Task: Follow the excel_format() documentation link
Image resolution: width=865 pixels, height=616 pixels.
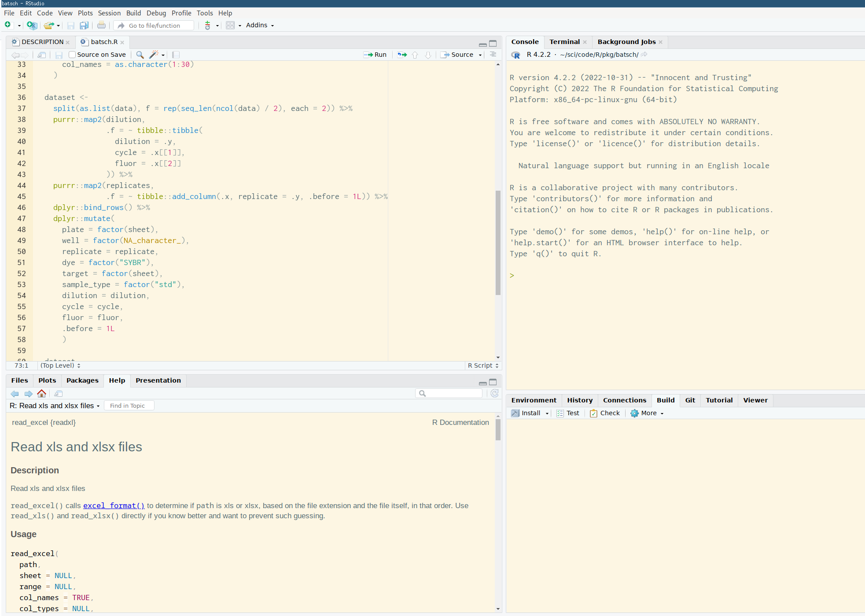Action: click(114, 505)
